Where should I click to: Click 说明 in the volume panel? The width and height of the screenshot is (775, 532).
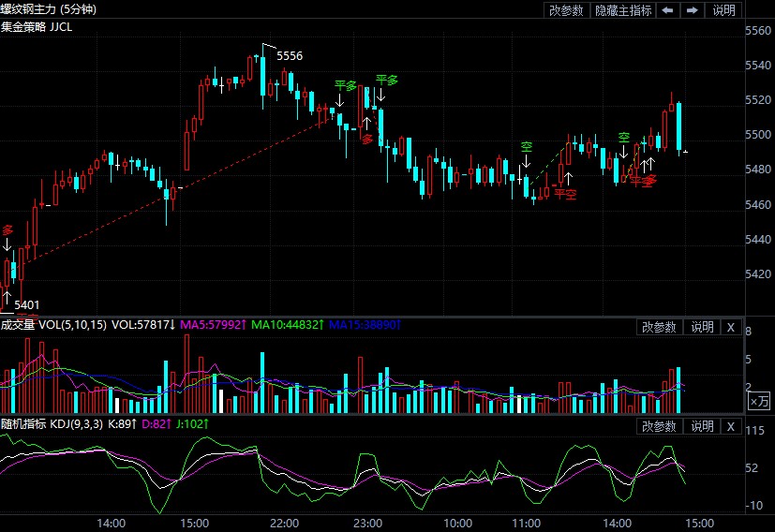pos(702,327)
